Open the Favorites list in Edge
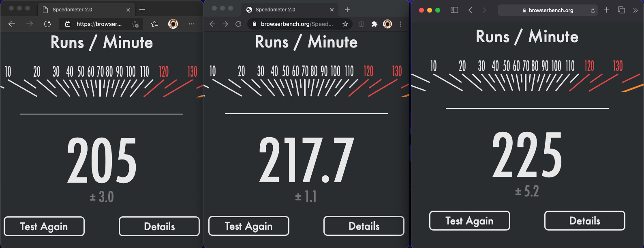Image resolution: width=644 pixels, height=248 pixels. (154, 24)
